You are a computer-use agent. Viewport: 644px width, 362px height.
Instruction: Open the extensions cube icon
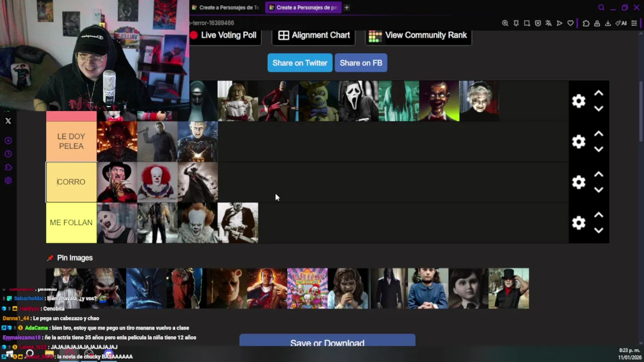[x=586, y=23]
